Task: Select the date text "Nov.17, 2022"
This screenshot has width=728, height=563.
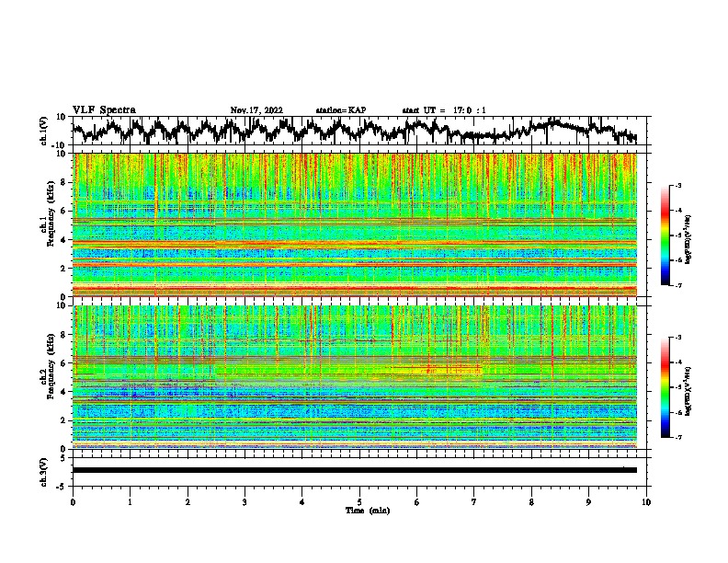Action: tap(256, 110)
